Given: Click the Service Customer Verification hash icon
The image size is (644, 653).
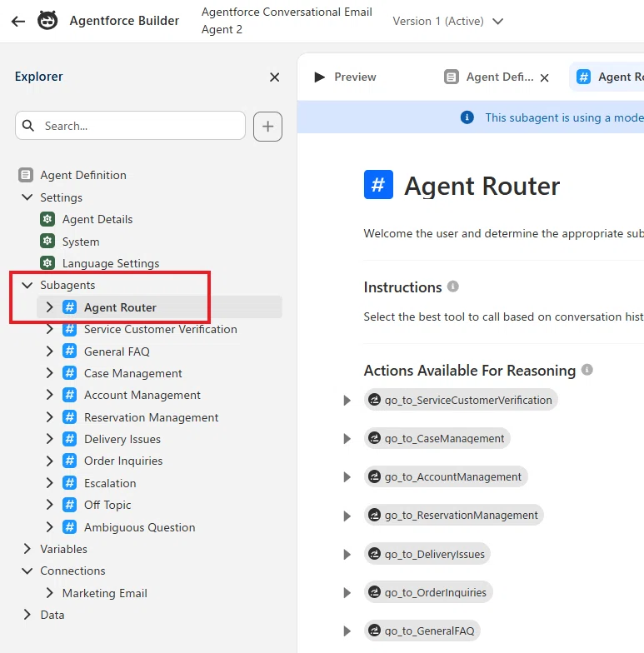Looking at the screenshot, I should coord(70,329).
